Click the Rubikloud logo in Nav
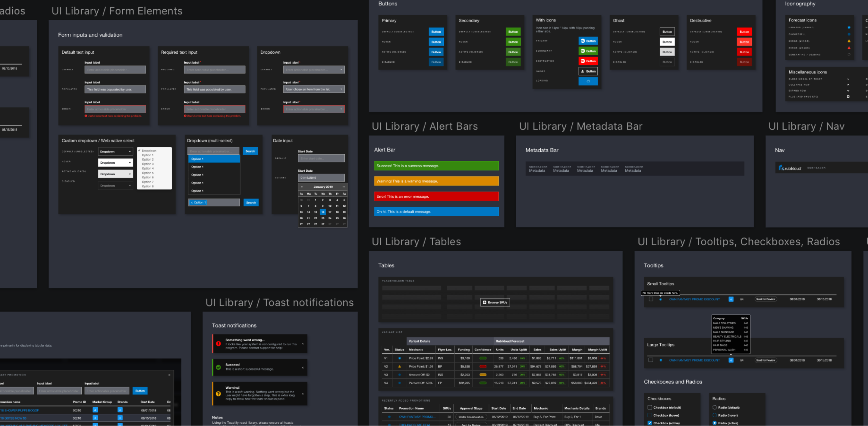The image size is (868, 426). (x=790, y=168)
